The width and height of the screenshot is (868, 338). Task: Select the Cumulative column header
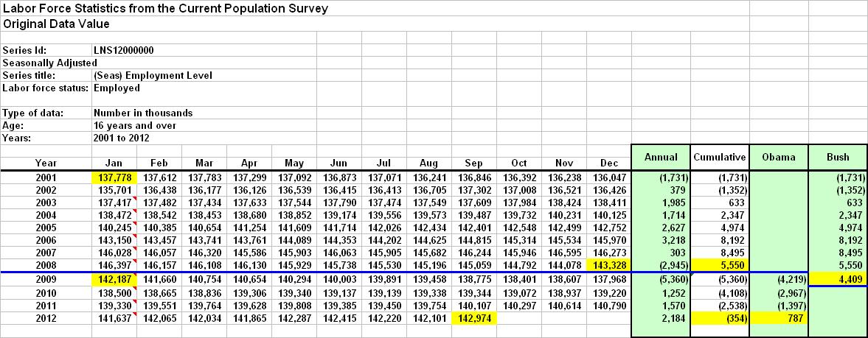tap(720, 157)
